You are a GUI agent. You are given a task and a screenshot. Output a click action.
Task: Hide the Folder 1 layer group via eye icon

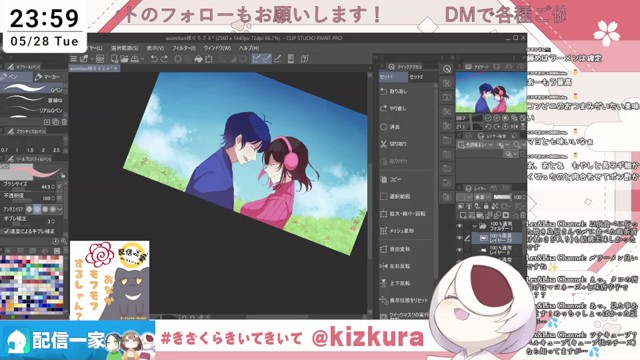pos(460,226)
